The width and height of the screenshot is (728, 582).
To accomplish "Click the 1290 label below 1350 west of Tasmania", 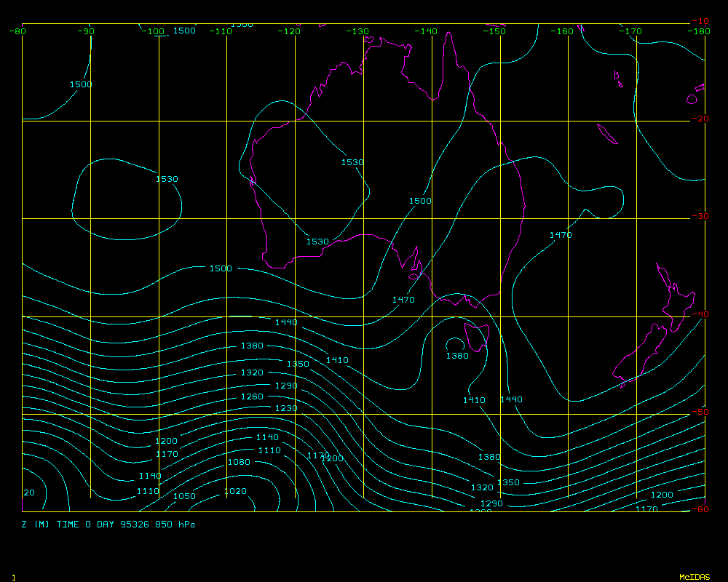I will click(x=286, y=386).
